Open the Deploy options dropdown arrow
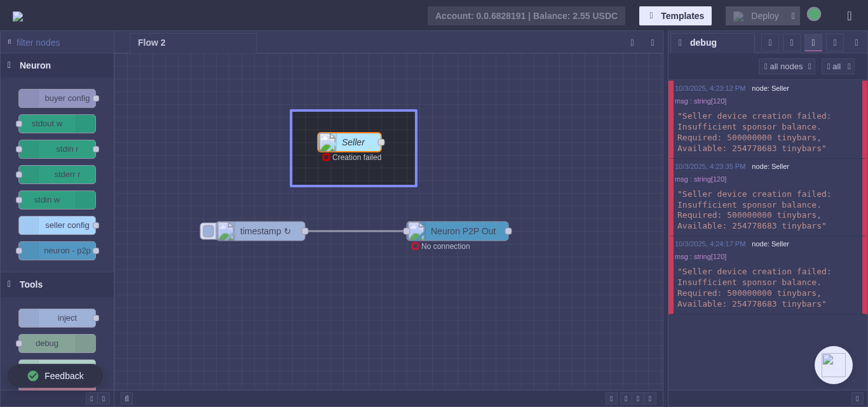 tap(793, 16)
